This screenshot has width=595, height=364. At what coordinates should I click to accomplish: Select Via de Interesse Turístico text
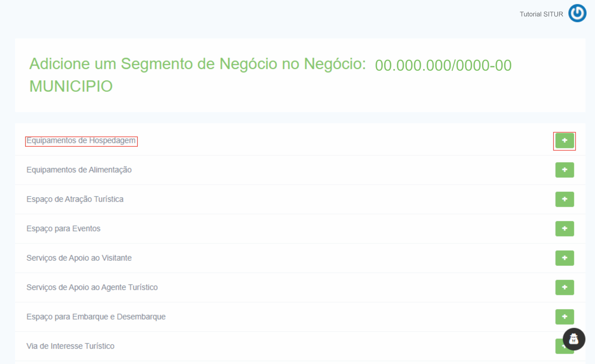(70, 346)
